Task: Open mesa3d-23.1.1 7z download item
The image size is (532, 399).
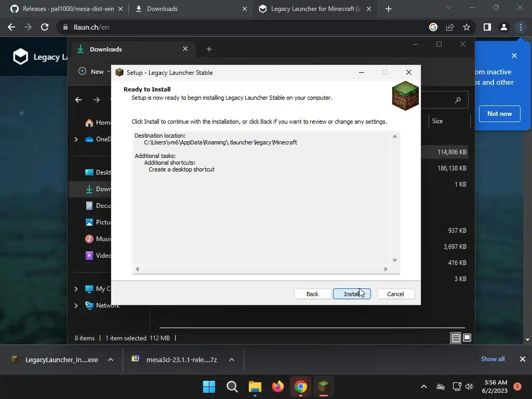Action: coord(175,360)
